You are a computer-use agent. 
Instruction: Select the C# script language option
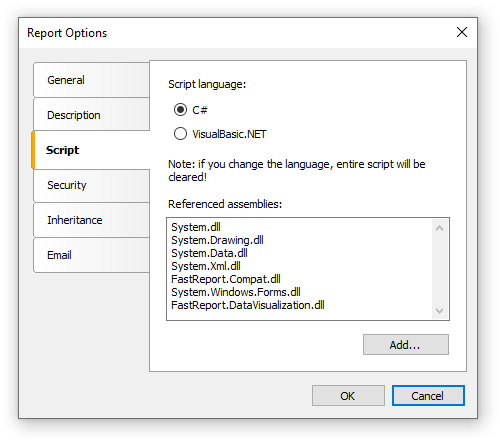coord(190,110)
